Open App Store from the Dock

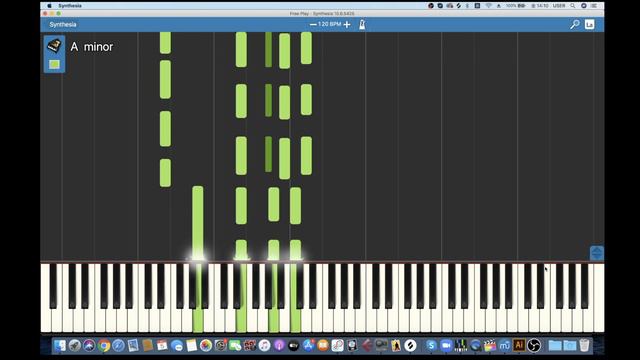[309, 346]
